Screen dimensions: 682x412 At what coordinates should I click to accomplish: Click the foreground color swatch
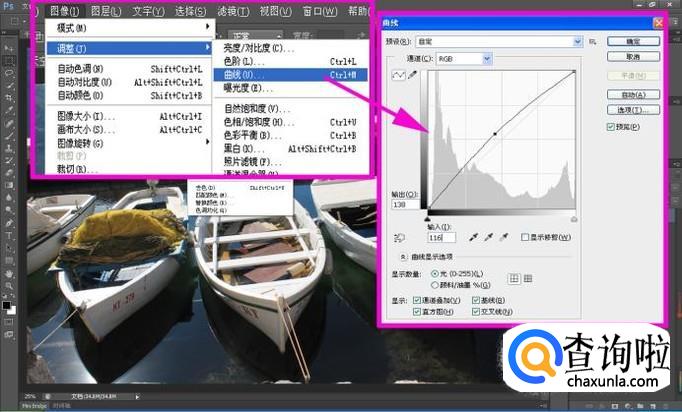point(7,305)
